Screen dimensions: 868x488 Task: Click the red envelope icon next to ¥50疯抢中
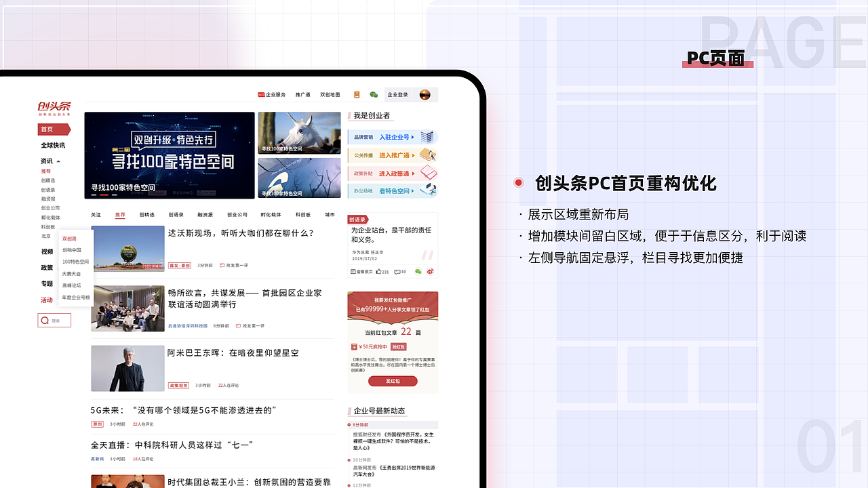355,346
